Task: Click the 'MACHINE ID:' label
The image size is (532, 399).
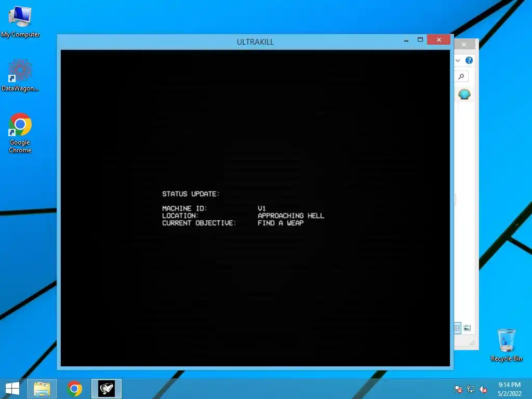Action: click(x=184, y=208)
